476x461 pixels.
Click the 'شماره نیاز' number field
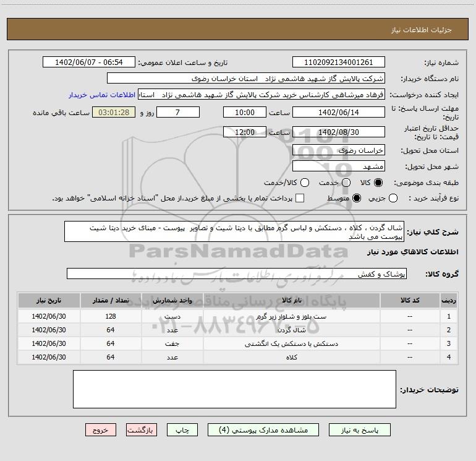[x=338, y=62]
